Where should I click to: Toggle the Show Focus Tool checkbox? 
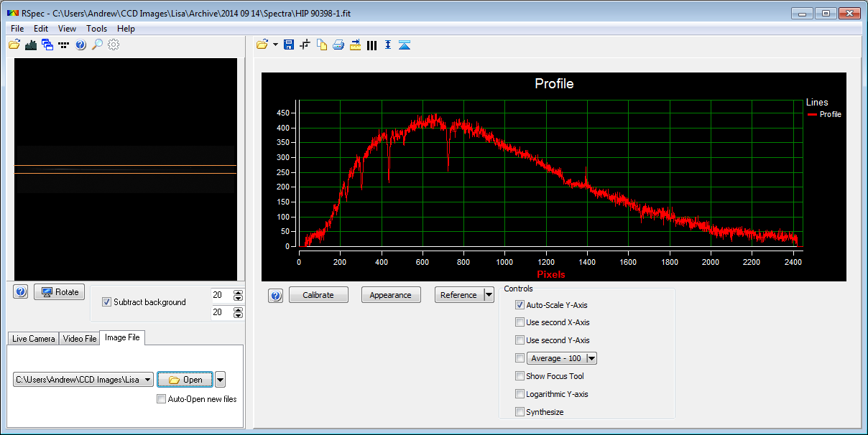[520, 376]
